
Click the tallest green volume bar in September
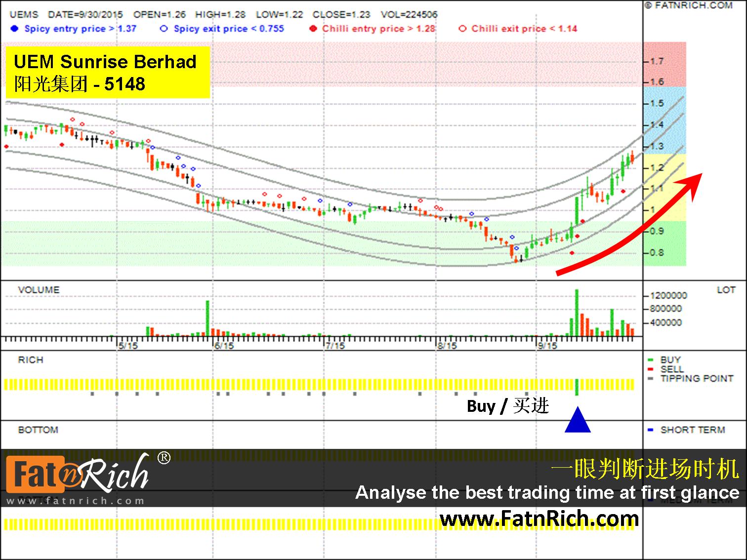tap(577, 313)
